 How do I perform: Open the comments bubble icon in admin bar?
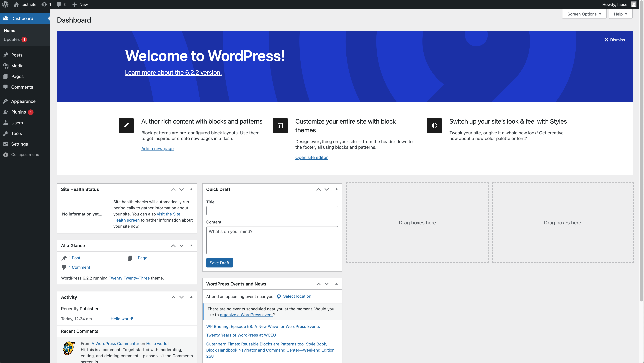pyautogui.click(x=59, y=5)
